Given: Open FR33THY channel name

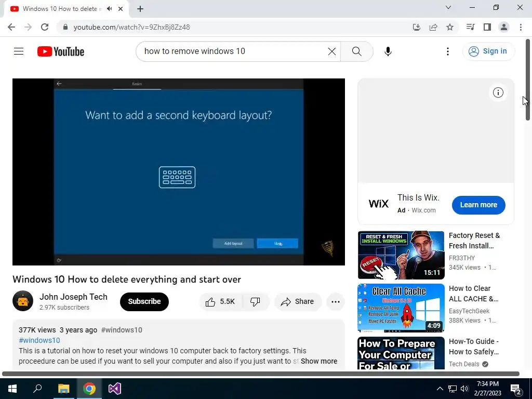Looking at the screenshot, I should 462,258.
